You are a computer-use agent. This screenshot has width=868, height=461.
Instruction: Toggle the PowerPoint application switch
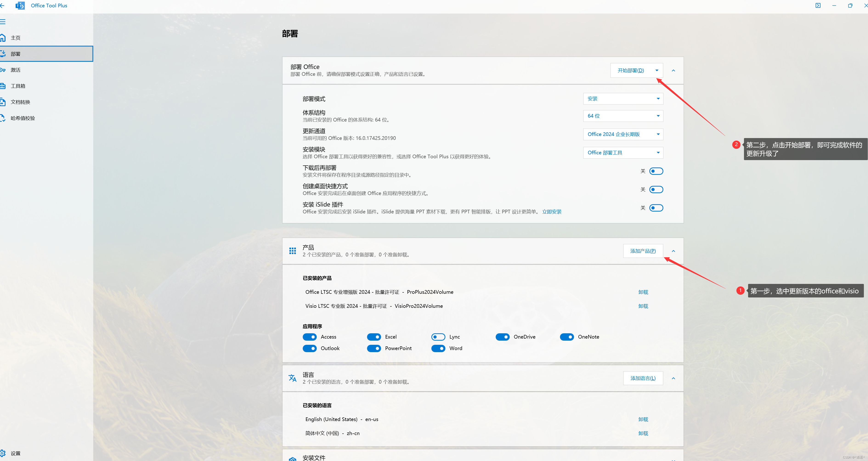tap(374, 348)
